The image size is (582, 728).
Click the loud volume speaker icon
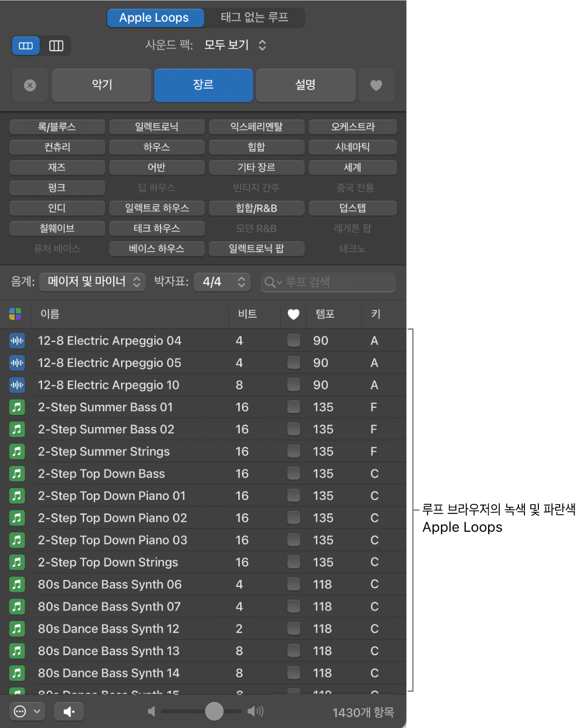pos(255,711)
